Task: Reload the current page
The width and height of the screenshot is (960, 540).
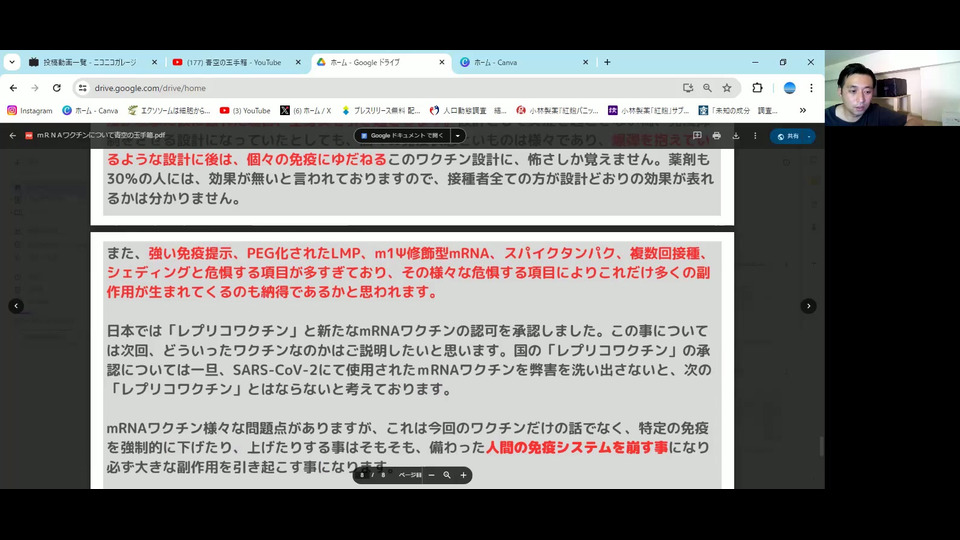Action: (56, 88)
